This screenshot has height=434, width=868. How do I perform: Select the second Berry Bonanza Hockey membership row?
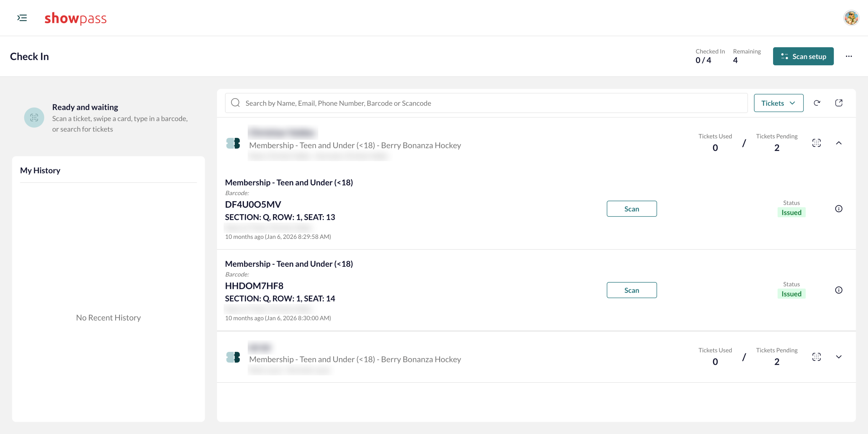click(536, 357)
